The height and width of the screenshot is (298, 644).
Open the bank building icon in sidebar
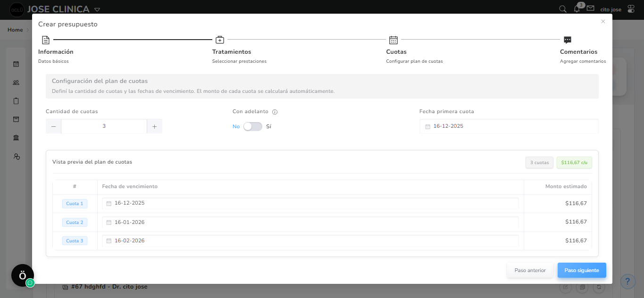(x=16, y=138)
